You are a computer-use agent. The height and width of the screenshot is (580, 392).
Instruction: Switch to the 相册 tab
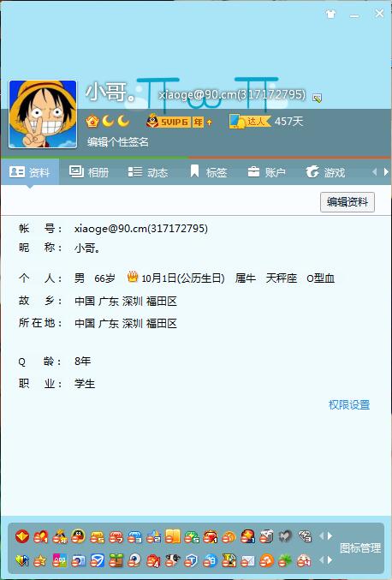89,172
